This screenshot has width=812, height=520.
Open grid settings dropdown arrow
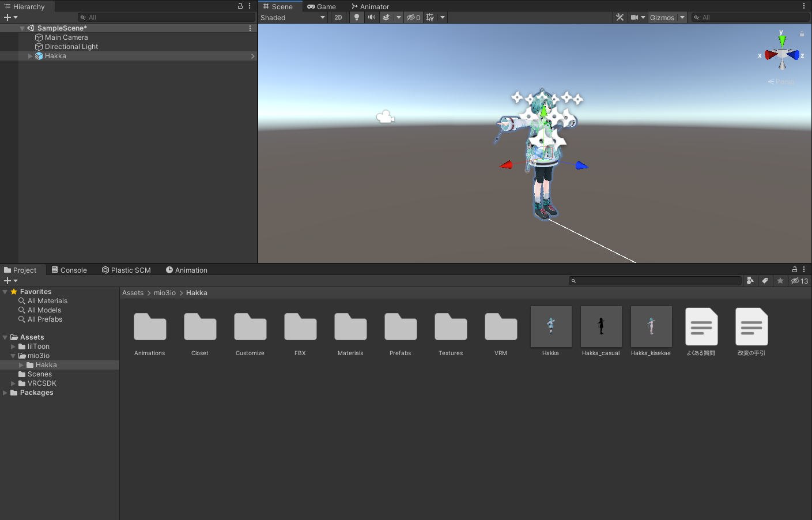pyautogui.click(x=443, y=17)
